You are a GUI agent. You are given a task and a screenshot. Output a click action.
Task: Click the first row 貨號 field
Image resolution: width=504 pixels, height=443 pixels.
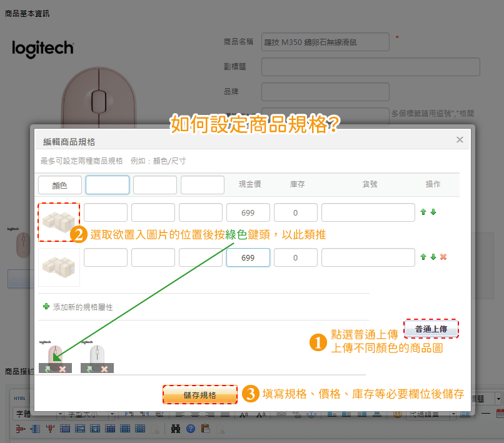368,212
